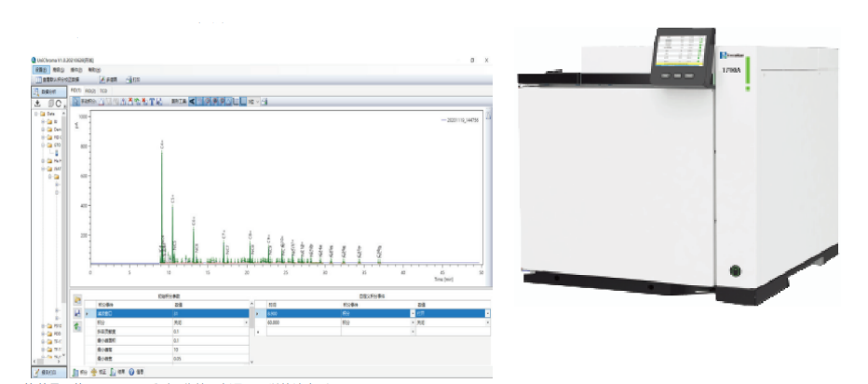Click the icon right after the pointer tool label
This screenshot has height=384, width=868.
(102, 102)
